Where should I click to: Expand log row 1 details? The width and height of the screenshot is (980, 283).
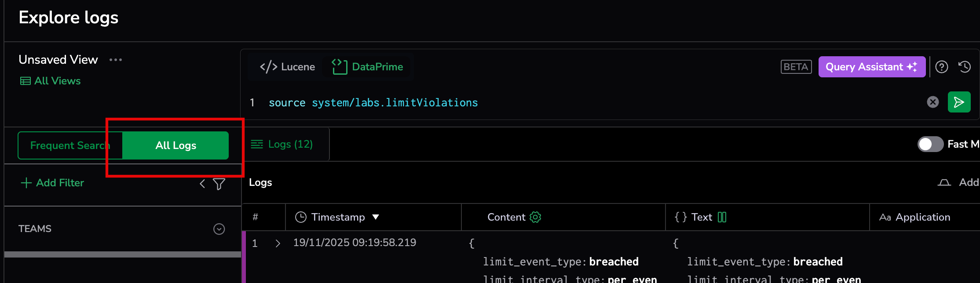pos(278,243)
